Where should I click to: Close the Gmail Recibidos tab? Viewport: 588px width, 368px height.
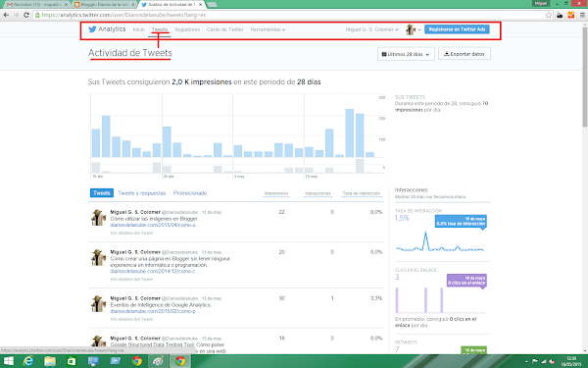point(66,5)
